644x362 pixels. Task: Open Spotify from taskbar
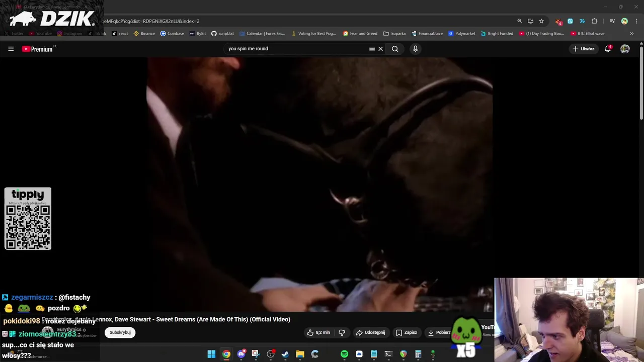(x=344, y=354)
